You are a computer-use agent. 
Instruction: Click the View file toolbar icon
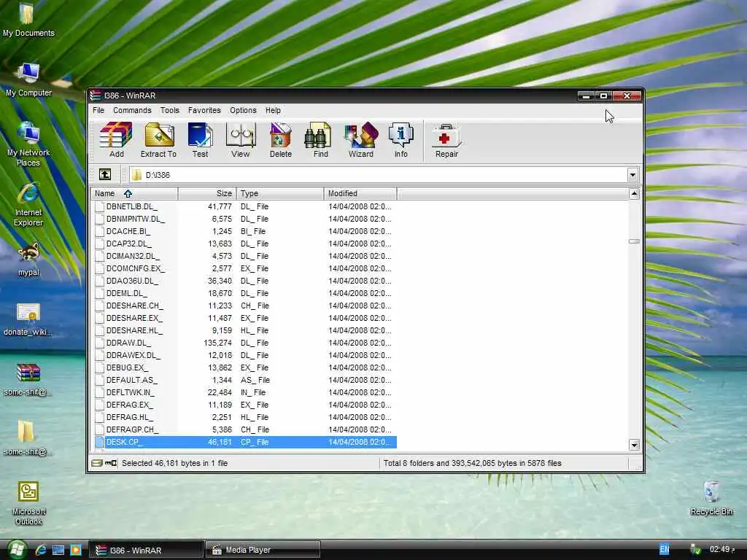tap(241, 140)
